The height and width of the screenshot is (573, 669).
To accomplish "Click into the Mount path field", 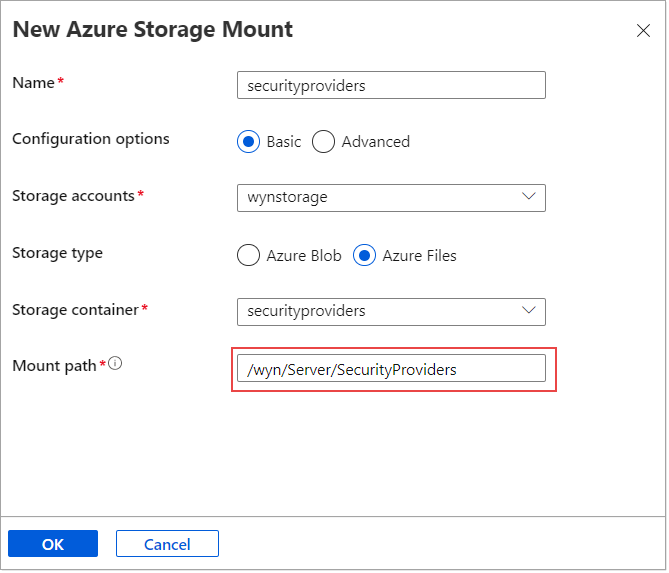I will [391, 370].
